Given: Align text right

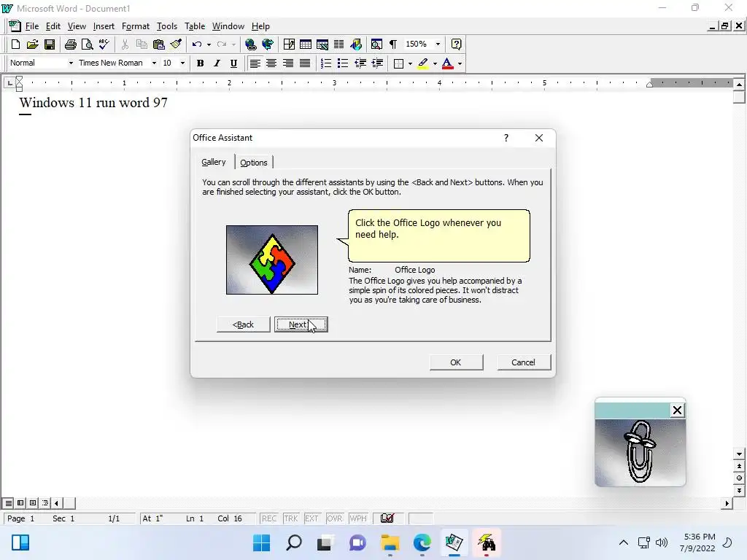Looking at the screenshot, I should pyautogui.click(x=288, y=63).
